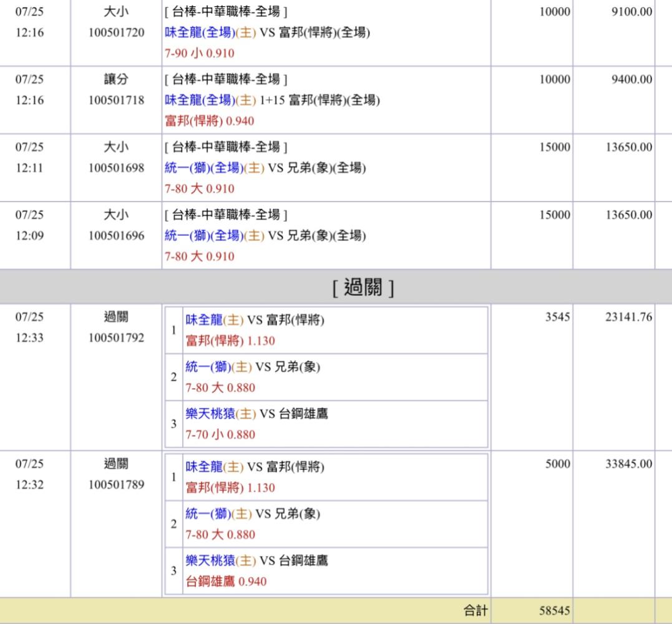Select "樂天桃猿(主) VS 台鋼雄鷹" in parlay 100501792
Image resolution: width=672 pixels, height=624 pixels.
[256, 414]
